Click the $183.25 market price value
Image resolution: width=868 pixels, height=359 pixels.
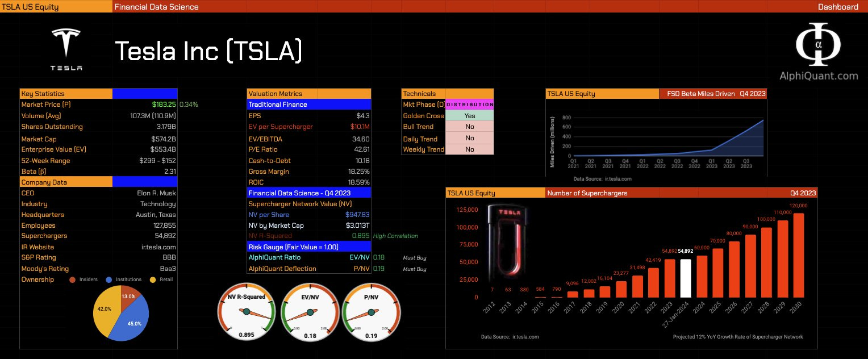(x=164, y=105)
